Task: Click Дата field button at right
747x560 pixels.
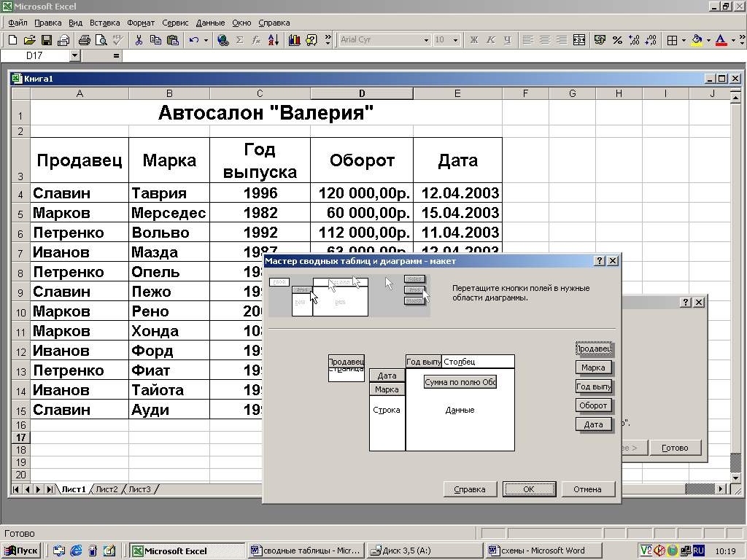Action: (x=593, y=424)
